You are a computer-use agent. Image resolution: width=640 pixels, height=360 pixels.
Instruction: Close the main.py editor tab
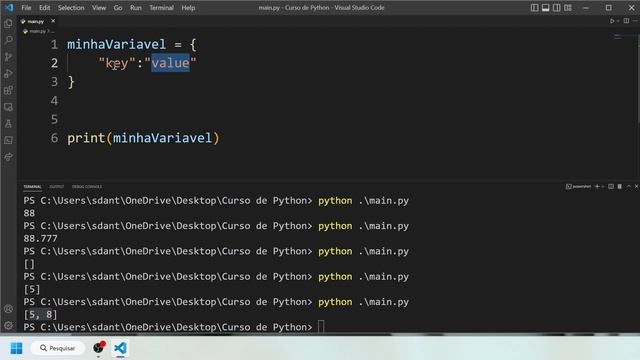click(x=53, y=21)
